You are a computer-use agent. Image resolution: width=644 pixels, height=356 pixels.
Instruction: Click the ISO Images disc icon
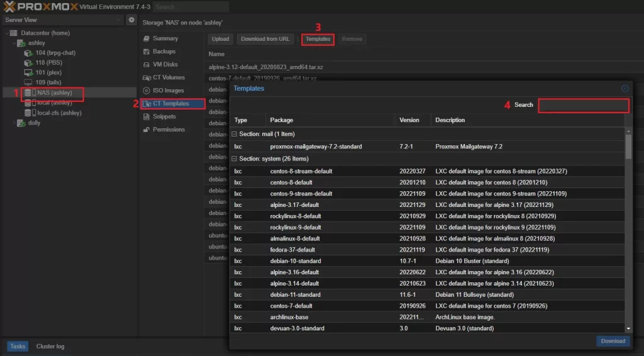[146, 91]
